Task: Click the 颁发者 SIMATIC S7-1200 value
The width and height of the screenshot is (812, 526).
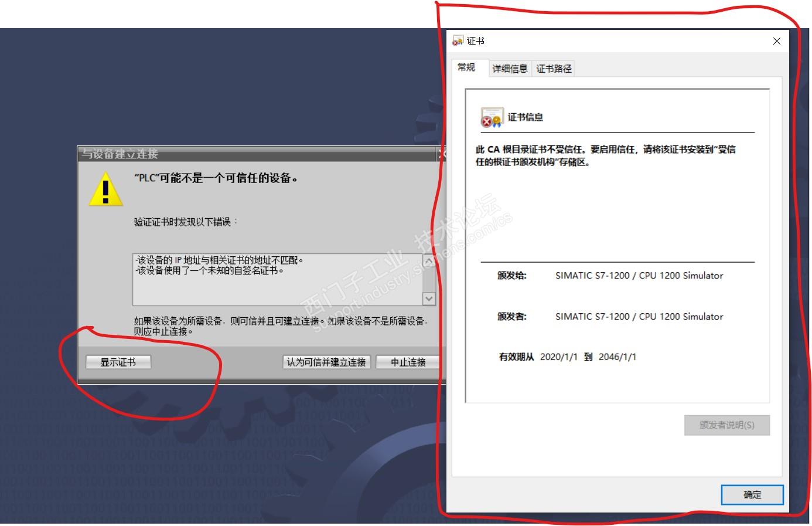Action: pyautogui.click(x=639, y=317)
